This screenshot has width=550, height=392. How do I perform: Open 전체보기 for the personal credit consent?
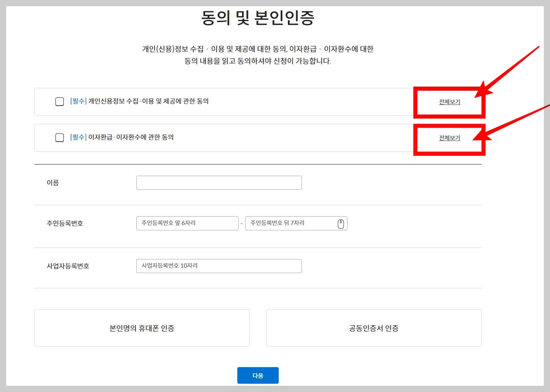point(449,102)
